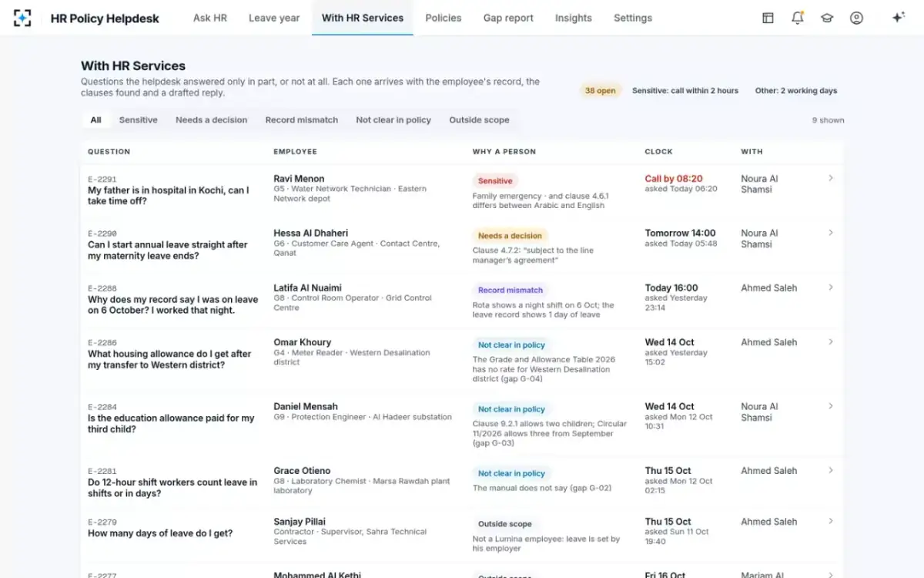Open question about education allowance for third child
This screenshot has width=924, height=578.
[x=171, y=424]
